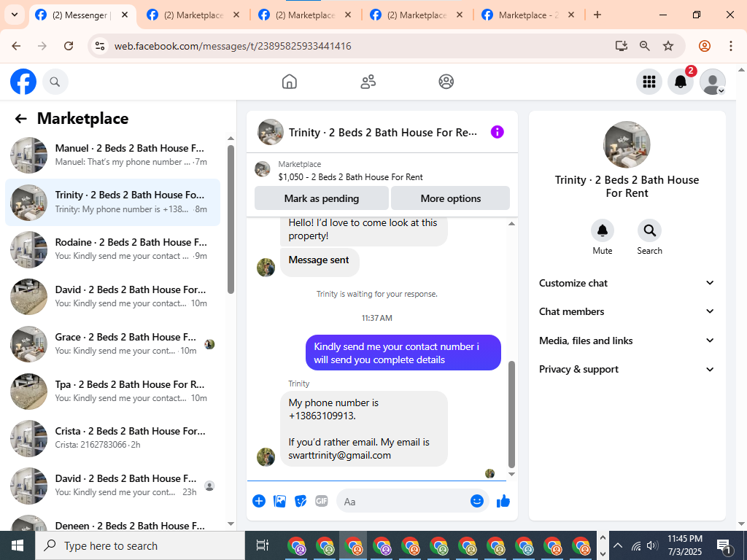Click More options button
This screenshot has height=560, width=747.
click(451, 198)
